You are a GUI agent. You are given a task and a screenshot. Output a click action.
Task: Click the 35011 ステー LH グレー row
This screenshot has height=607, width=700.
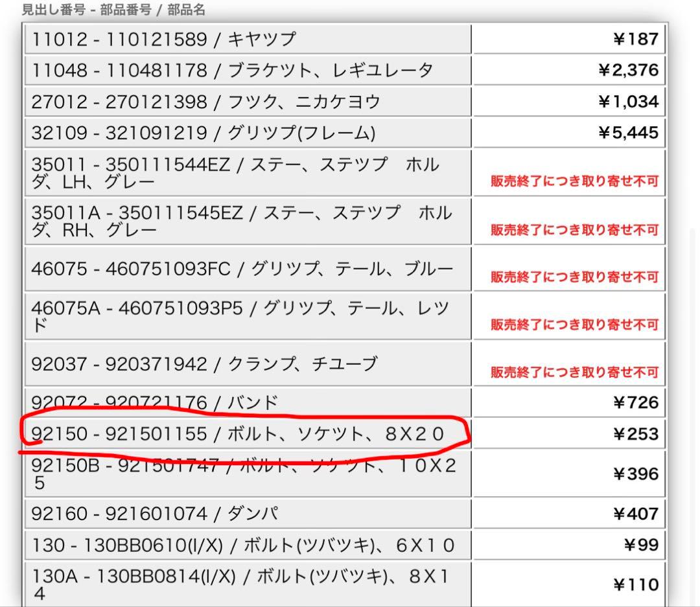pyautogui.click(x=248, y=173)
